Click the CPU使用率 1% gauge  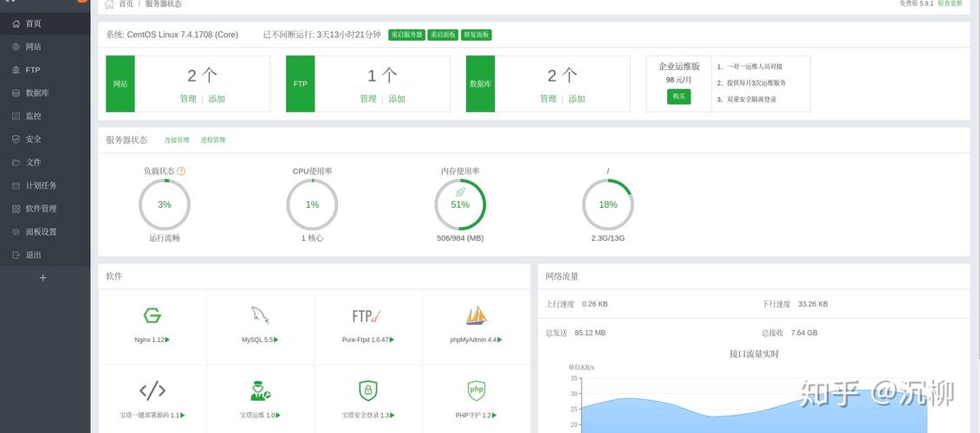313,204
